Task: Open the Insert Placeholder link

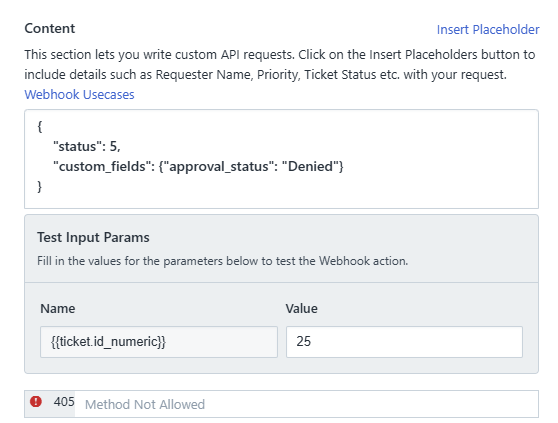Action: (488, 30)
